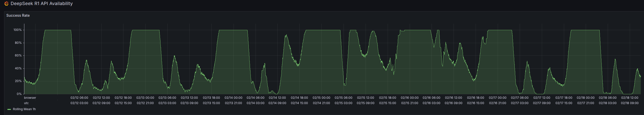The width and height of the screenshot is (644, 115).
Task: Select the 0% y-axis label
Action: click(x=19, y=94)
